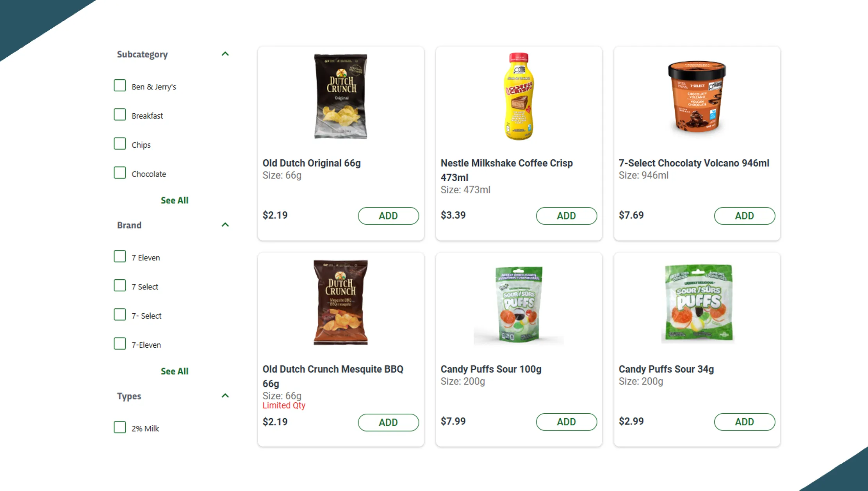The width and height of the screenshot is (868, 491).
Task: Open the Old Dutch Original chips image
Action: point(340,96)
